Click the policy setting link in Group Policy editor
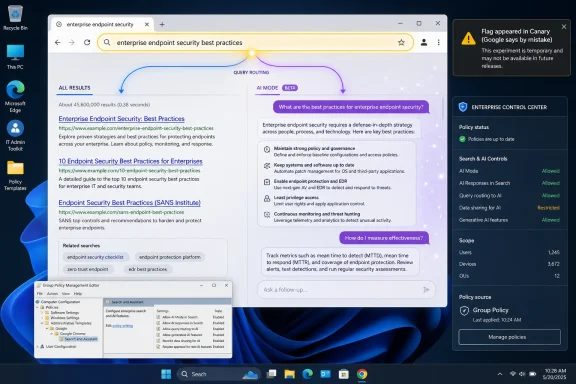This screenshot has height=384, width=576. tap(123, 326)
